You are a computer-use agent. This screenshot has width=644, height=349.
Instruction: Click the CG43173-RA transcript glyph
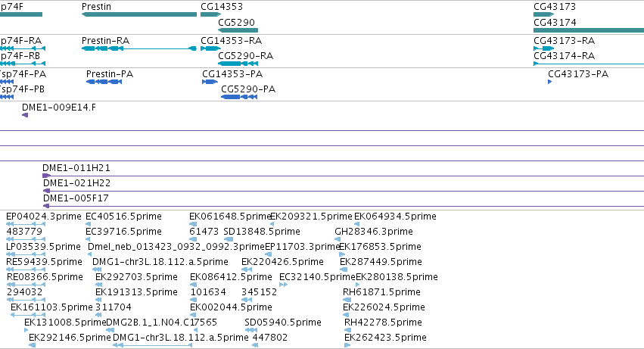pos(544,48)
